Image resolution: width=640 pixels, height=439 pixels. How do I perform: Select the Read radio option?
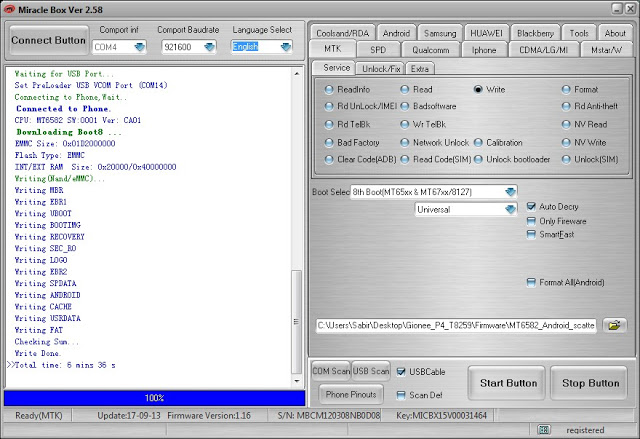pyautogui.click(x=416, y=89)
